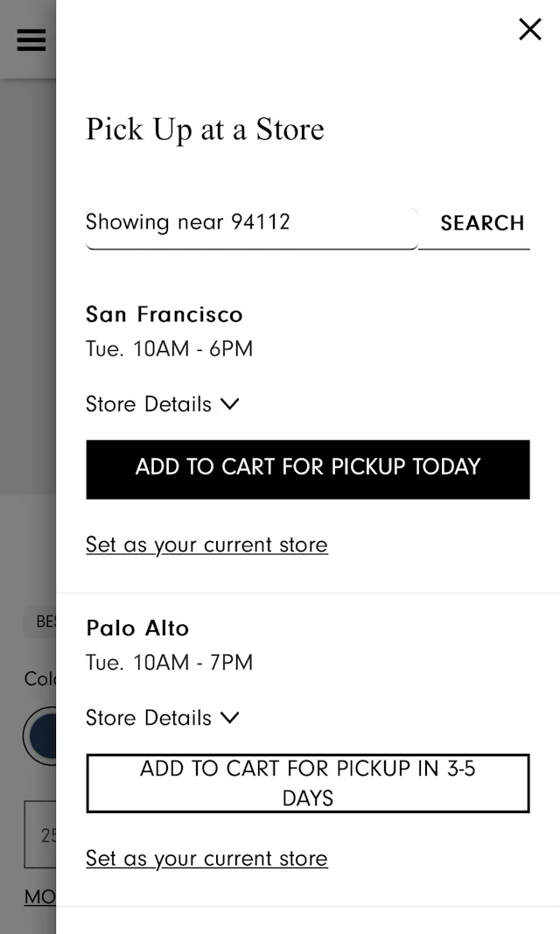Image resolution: width=560 pixels, height=934 pixels.
Task: Set Palo Alto as your current store
Action: click(x=206, y=858)
